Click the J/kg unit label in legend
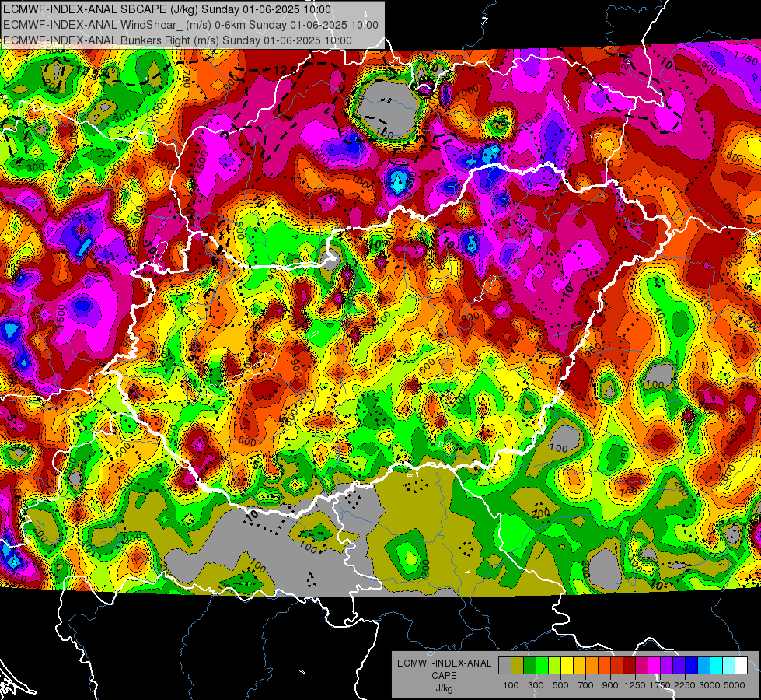Viewport: 761px width, 700px height. 444,688
